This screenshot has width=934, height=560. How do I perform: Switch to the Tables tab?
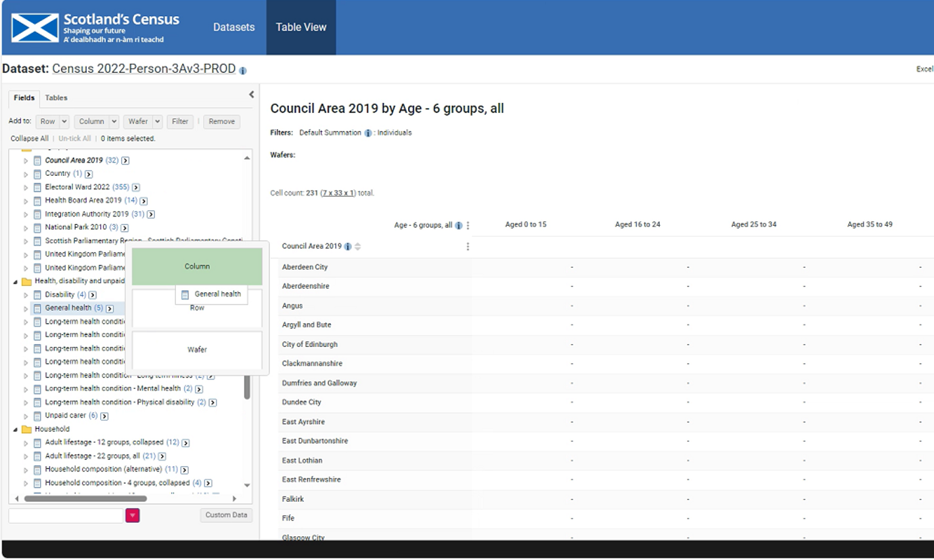[x=56, y=98]
